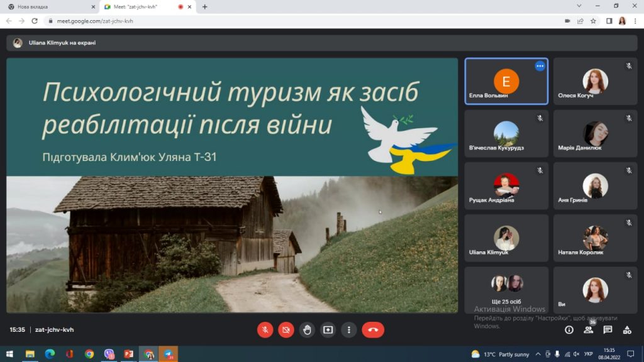The image size is (644, 362).
Task: Click the Ще 25 осіб tile
Action: 506,290
